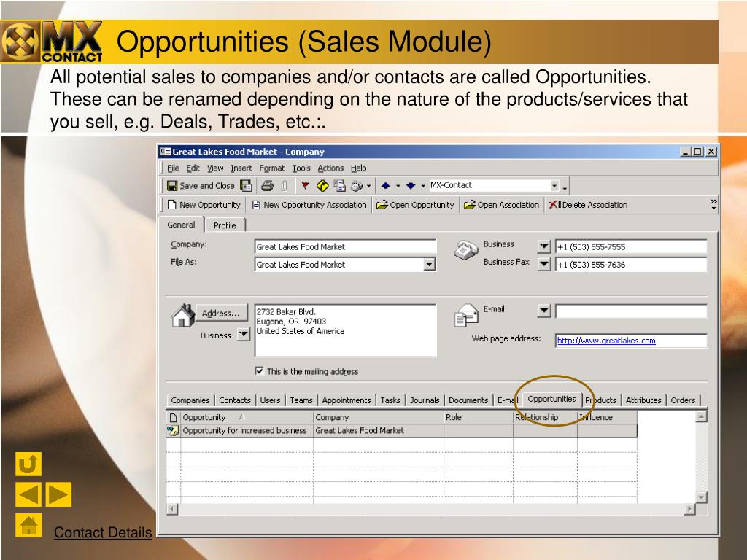Open the File As dropdown arrow
747x560 pixels.
click(x=429, y=264)
